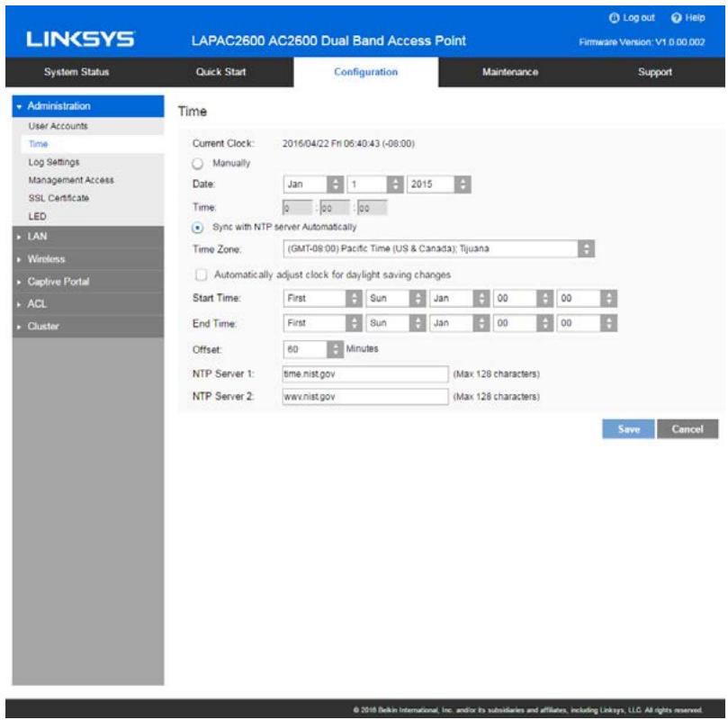
Task: Open End Time hour dropdown
Action: (x=523, y=323)
